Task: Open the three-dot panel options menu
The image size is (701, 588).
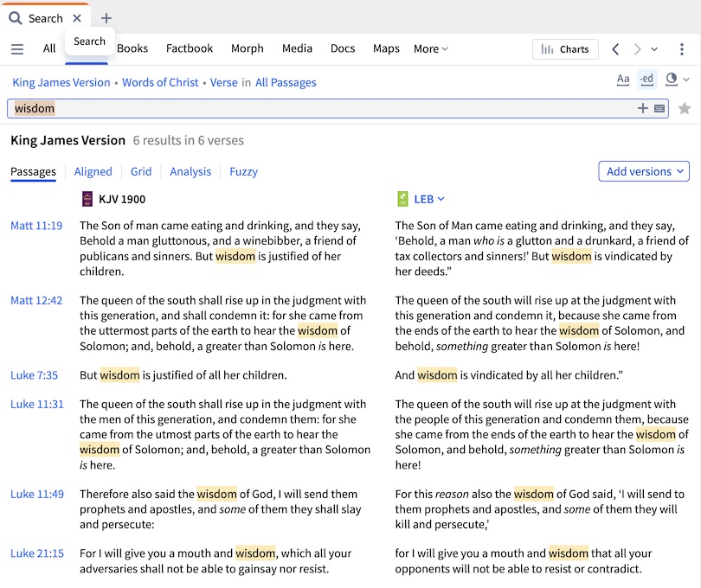Action: [682, 49]
